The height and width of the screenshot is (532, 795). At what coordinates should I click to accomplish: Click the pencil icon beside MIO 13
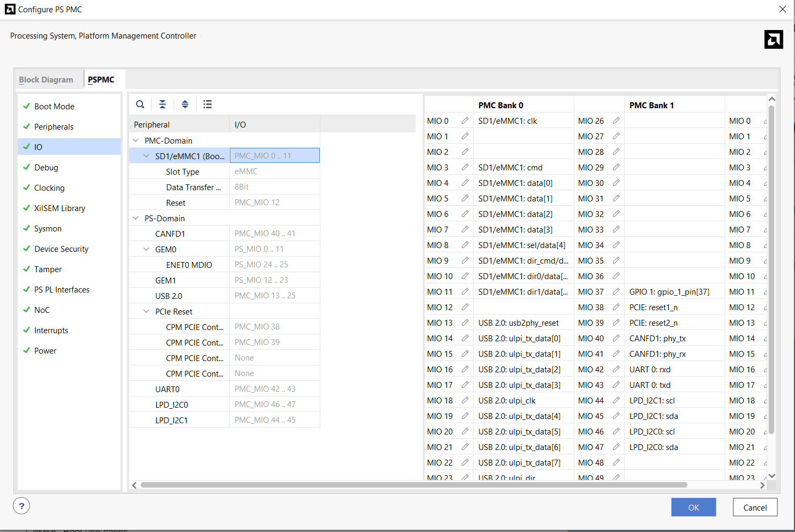click(465, 323)
